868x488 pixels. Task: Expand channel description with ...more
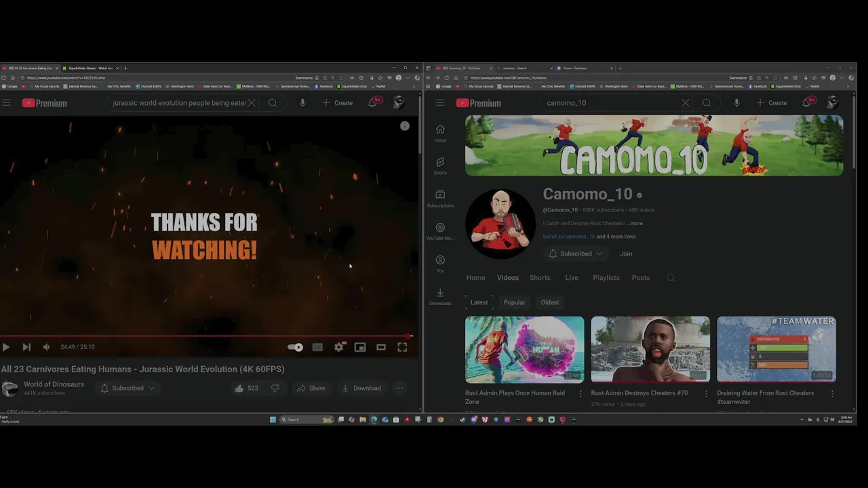(x=634, y=223)
